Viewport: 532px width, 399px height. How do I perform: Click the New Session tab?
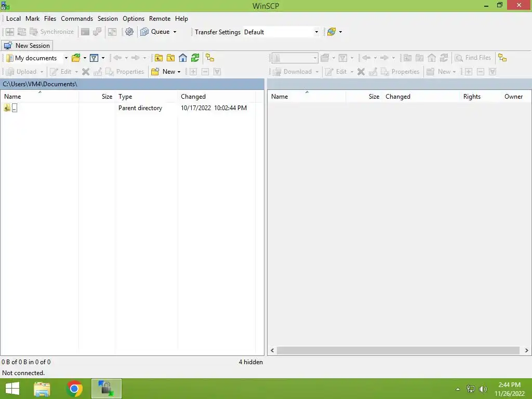pyautogui.click(x=27, y=46)
